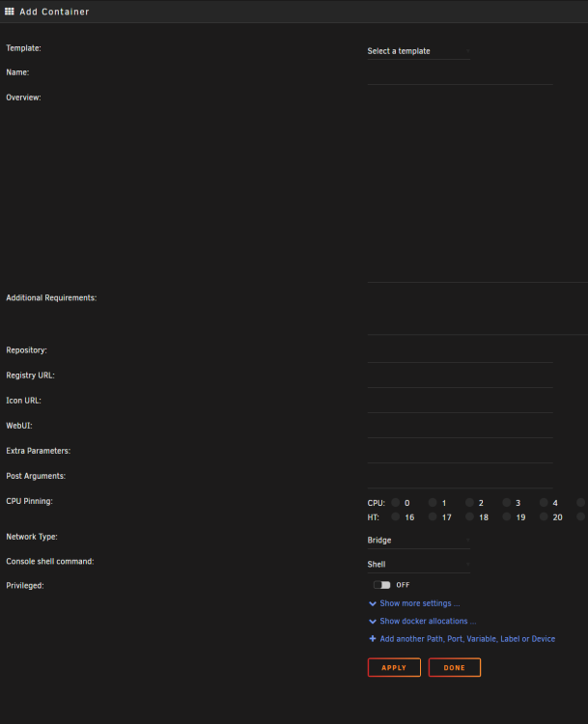
Task: Click the Additional Requirements text area
Action: [x=478, y=313]
